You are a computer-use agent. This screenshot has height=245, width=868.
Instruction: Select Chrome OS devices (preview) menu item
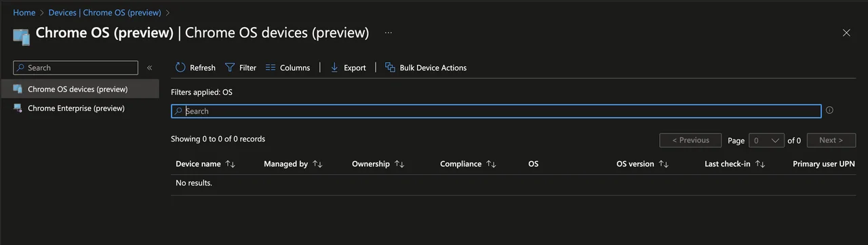79,89
